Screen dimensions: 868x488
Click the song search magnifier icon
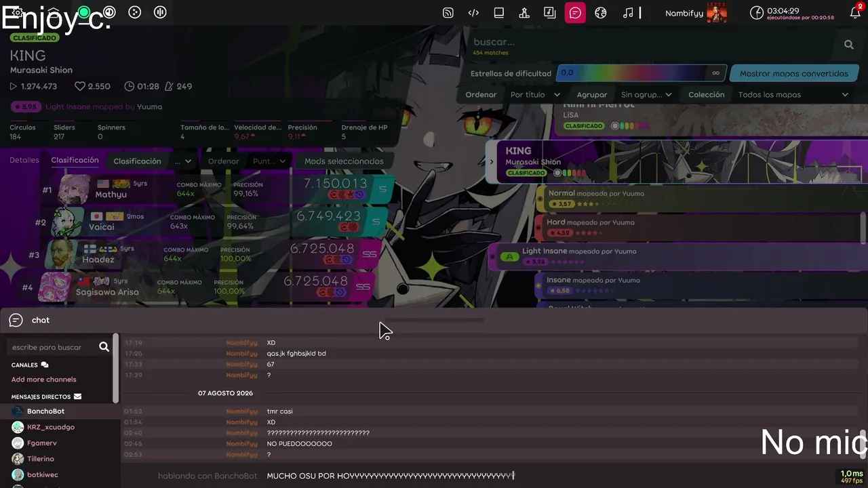click(849, 45)
